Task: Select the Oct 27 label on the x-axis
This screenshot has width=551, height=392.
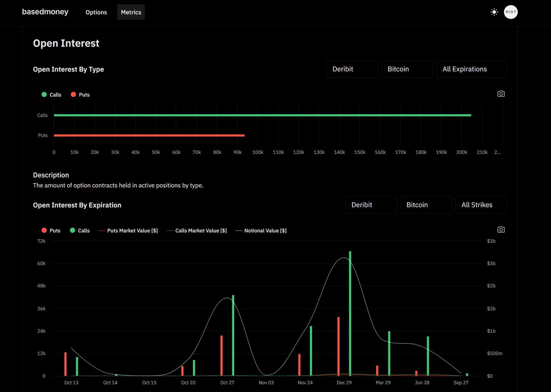Action: pos(227,382)
